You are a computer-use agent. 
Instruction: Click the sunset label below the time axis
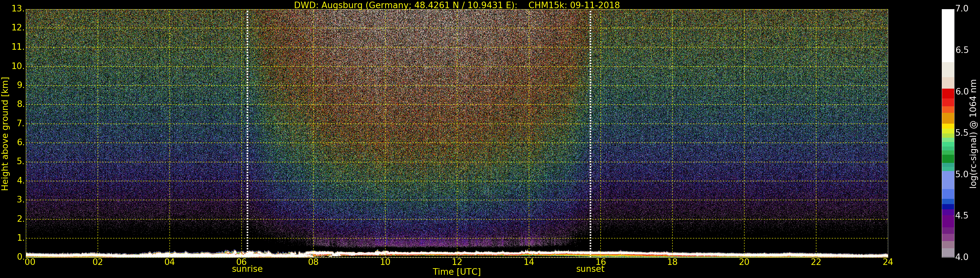[590, 269]
